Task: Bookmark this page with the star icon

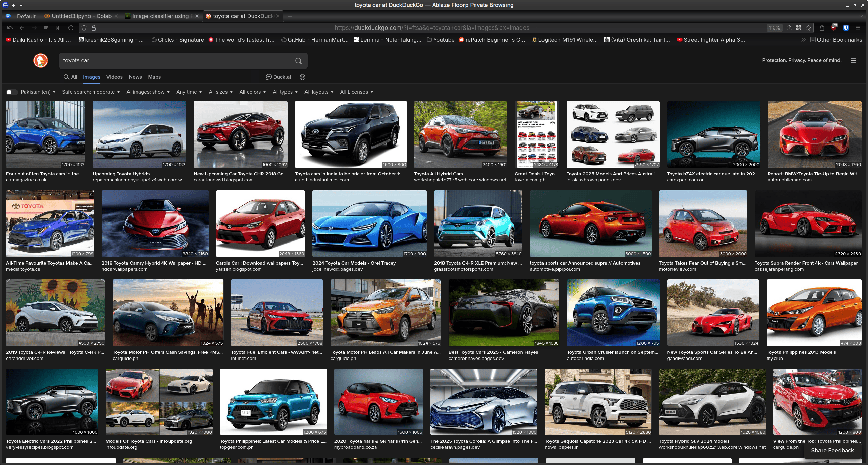Action: click(808, 28)
